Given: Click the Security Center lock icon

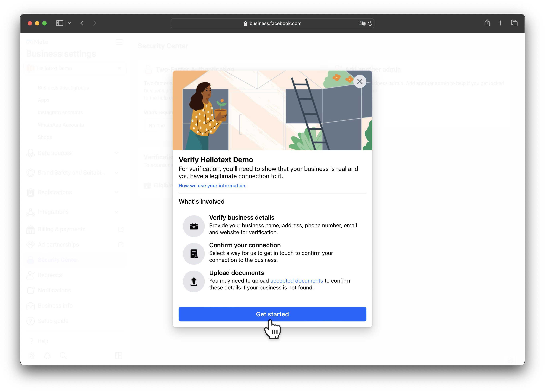Looking at the screenshot, I should pyautogui.click(x=31, y=260).
